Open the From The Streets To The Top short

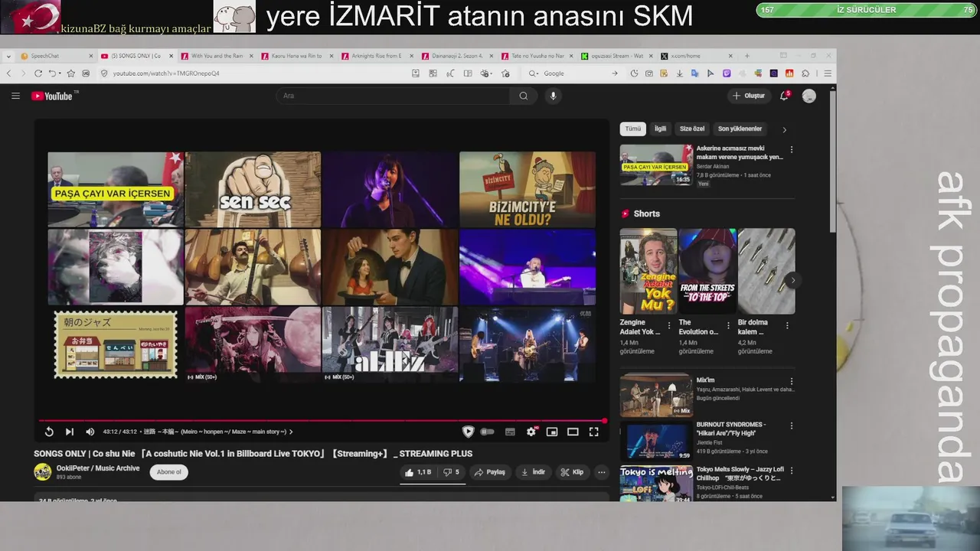click(707, 271)
